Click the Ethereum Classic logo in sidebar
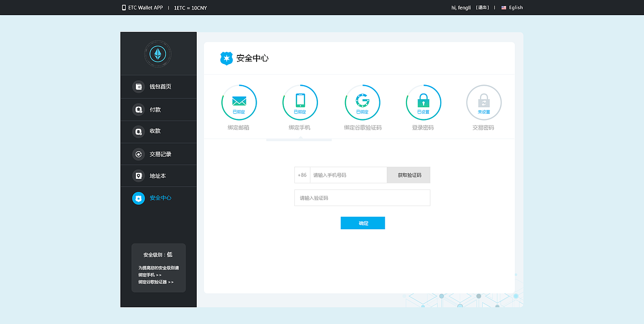This screenshot has height=324, width=644. point(157,54)
